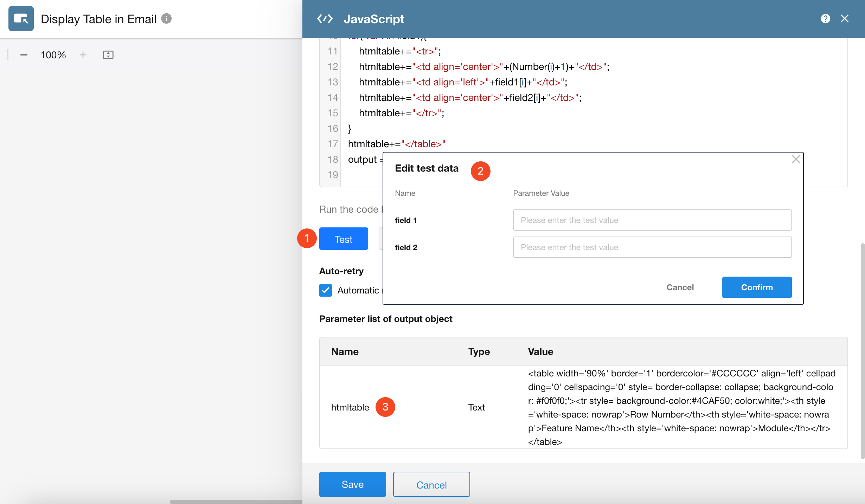Zoom out with the minus icon
This screenshot has width=865, height=504.
pos(24,55)
